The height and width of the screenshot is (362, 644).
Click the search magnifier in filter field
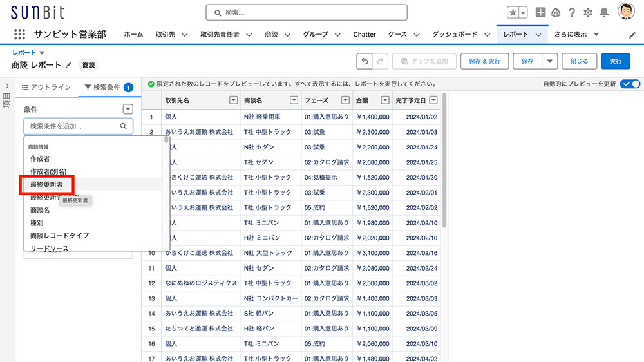click(x=123, y=126)
